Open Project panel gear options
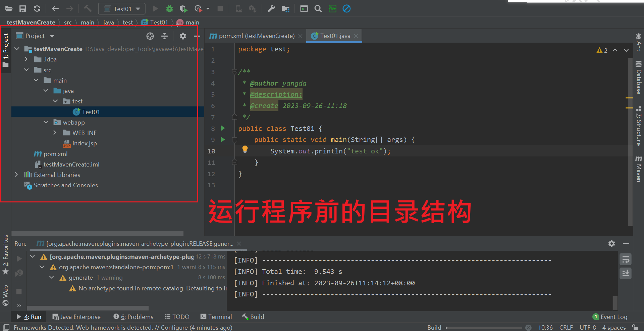Viewport: 644px width, 331px height. 183,36
